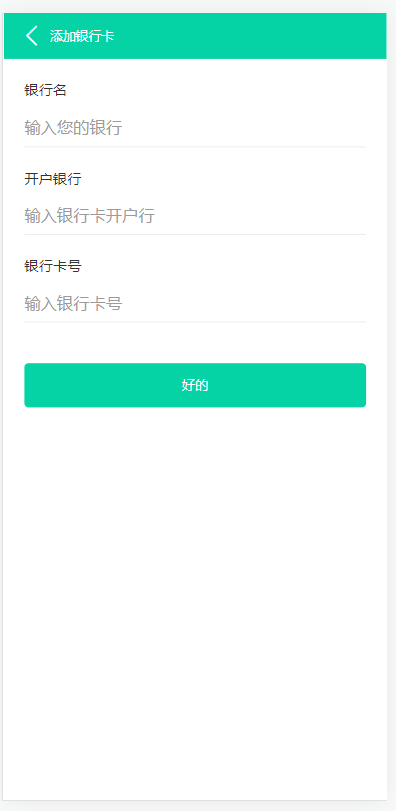Click the divider line under card number input

[195, 322]
